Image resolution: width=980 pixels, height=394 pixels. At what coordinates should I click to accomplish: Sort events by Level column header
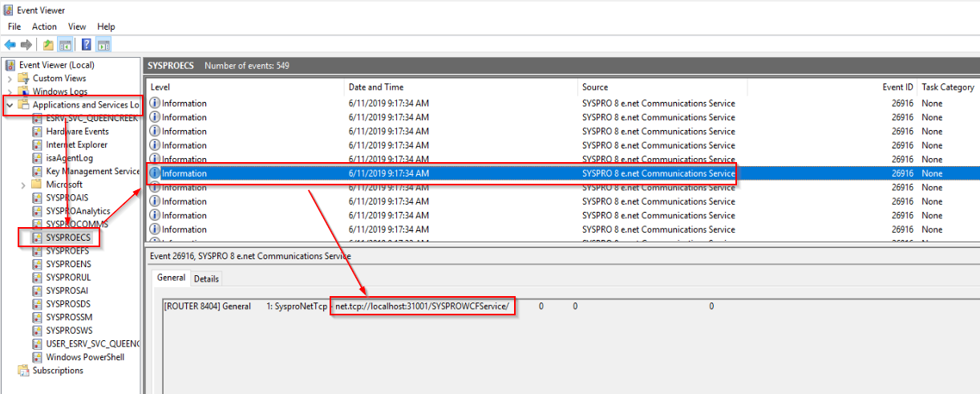pos(245,87)
